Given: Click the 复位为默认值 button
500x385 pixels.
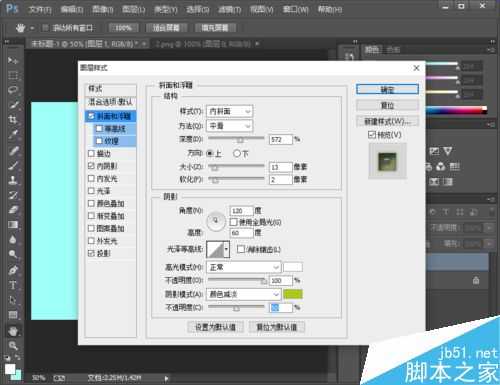Looking at the screenshot, I should [x=277, y=327].
